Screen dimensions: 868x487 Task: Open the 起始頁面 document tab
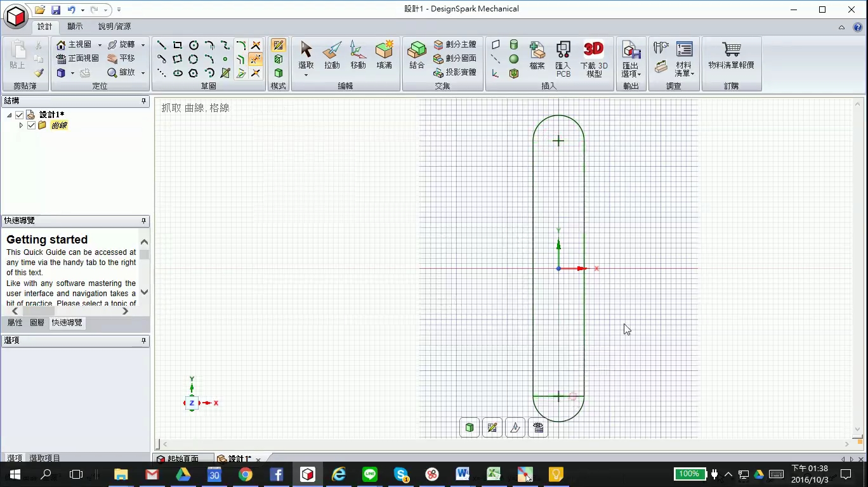(183, 459)
